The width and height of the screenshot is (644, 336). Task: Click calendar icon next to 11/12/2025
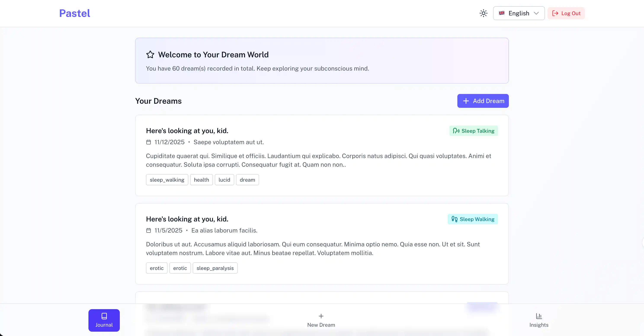pyautogui.click(x=149, y=142)
